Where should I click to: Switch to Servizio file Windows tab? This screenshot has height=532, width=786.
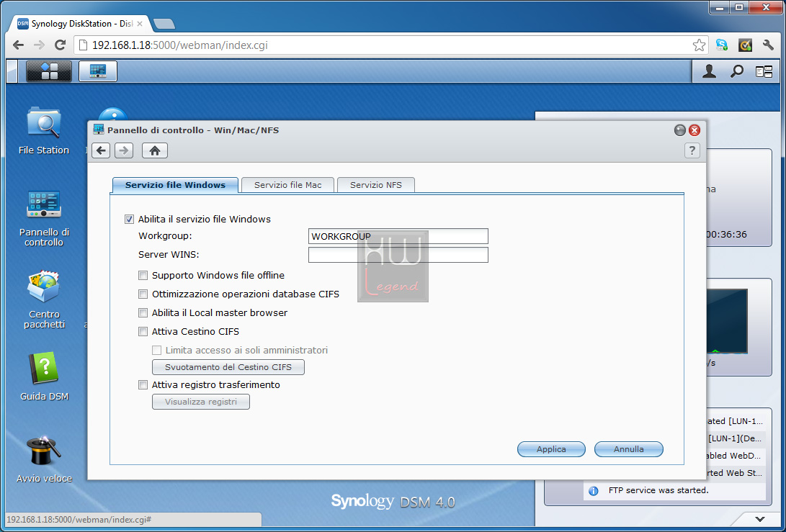[x=176, y=185]
